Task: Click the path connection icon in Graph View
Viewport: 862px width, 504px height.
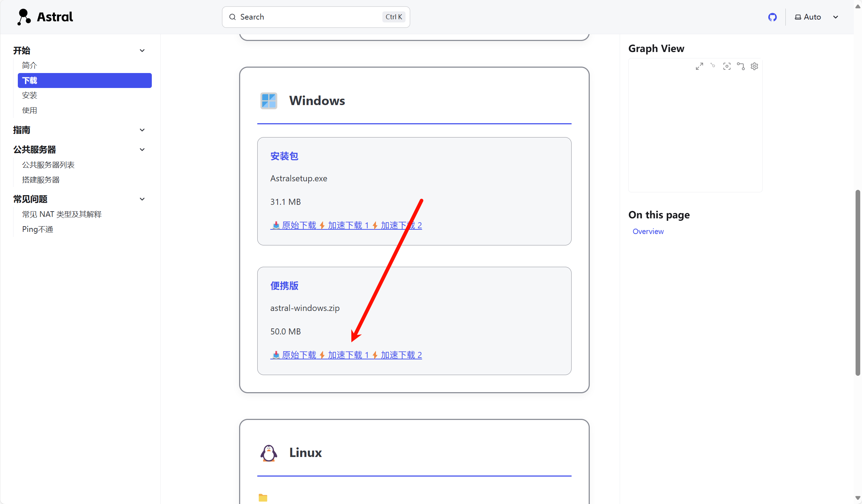Action: [x=740, y=66]
